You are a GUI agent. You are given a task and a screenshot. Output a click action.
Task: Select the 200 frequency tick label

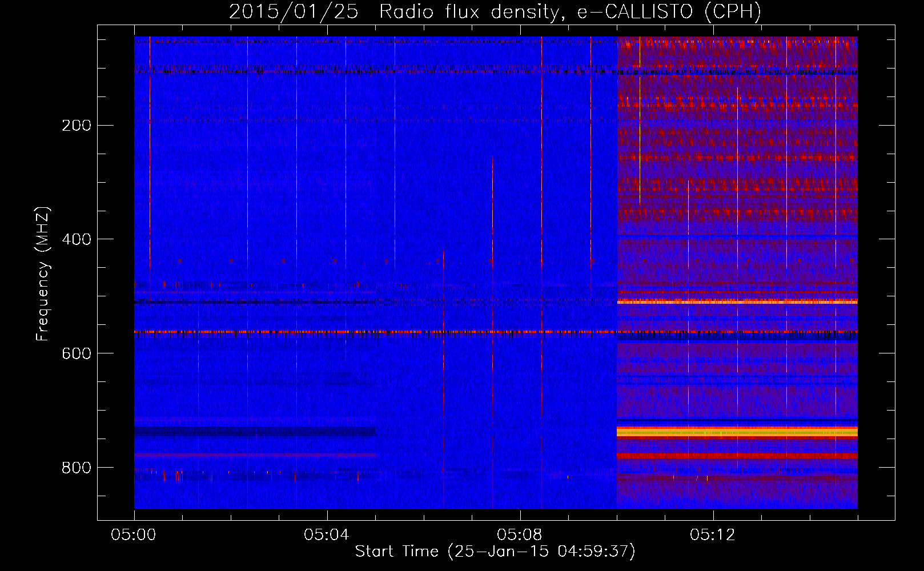77,126
